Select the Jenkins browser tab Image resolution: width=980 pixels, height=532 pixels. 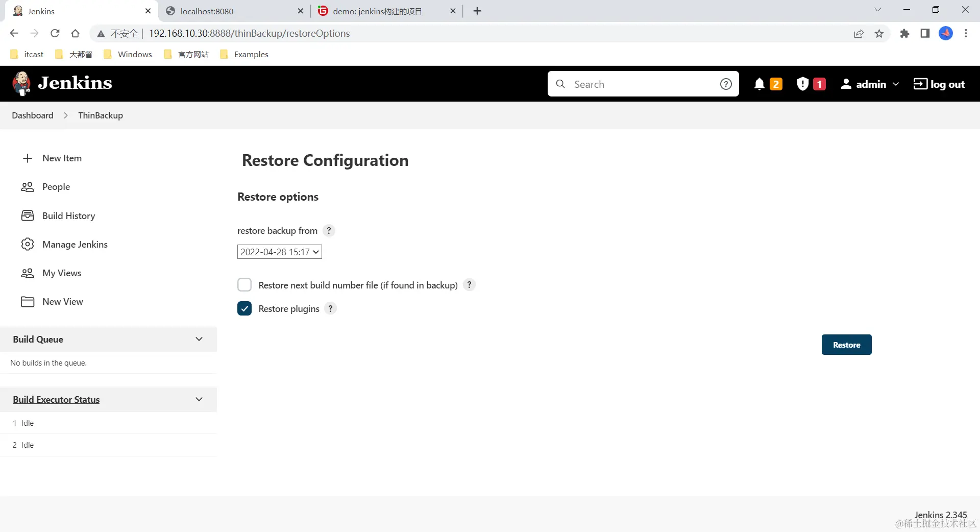point(82,11)
